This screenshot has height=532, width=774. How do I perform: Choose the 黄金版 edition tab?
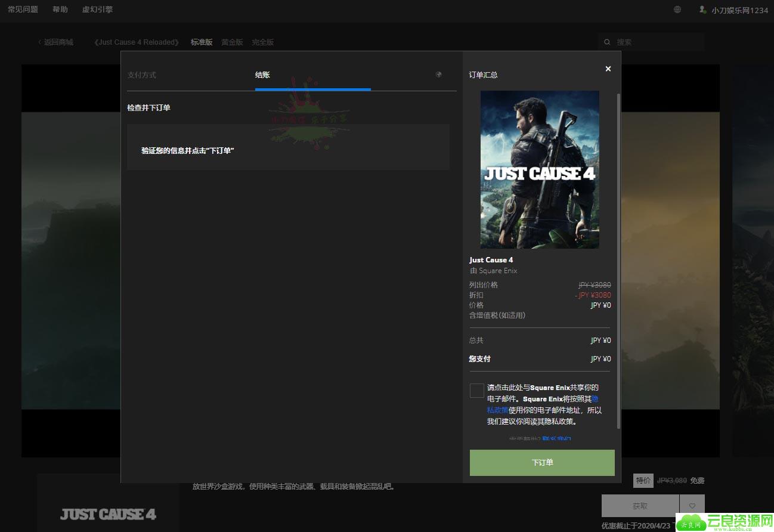[x=232, y=42]
